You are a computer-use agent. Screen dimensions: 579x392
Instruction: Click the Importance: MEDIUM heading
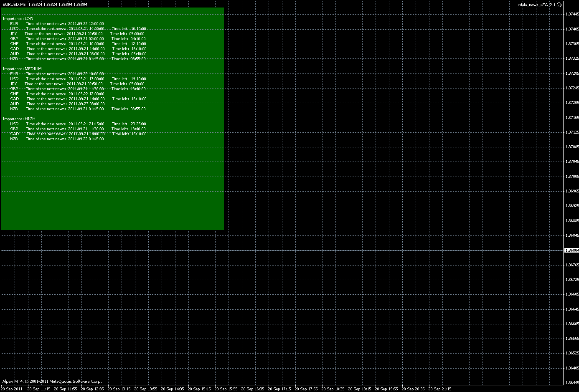pyautogui.click(x=22, y=69)
